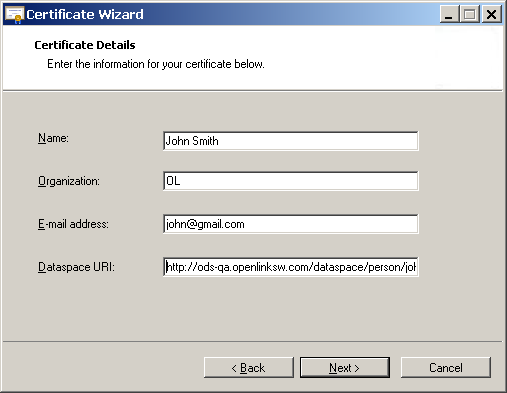Proceed with the Next button
The width and height of the screenshot is (507, 393).
[x=345, y=368]
